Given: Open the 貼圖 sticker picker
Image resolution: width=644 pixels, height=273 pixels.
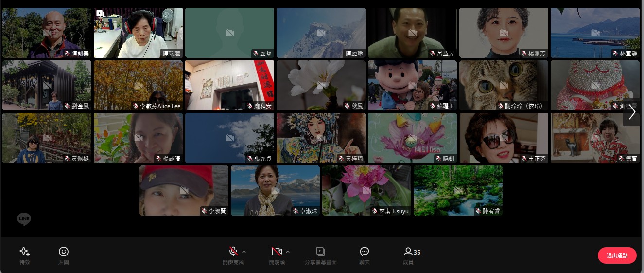Looking at the screenshot, I should [63, 255].
